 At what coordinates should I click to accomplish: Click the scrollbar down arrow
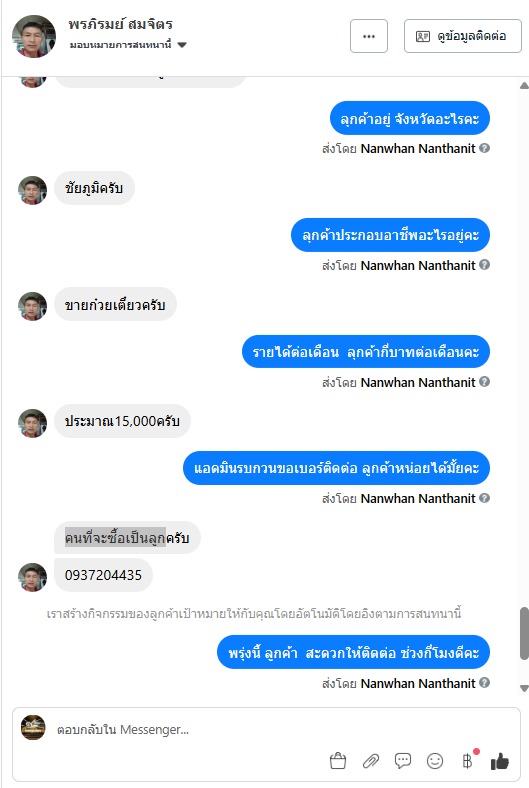(x=524, y=688)
